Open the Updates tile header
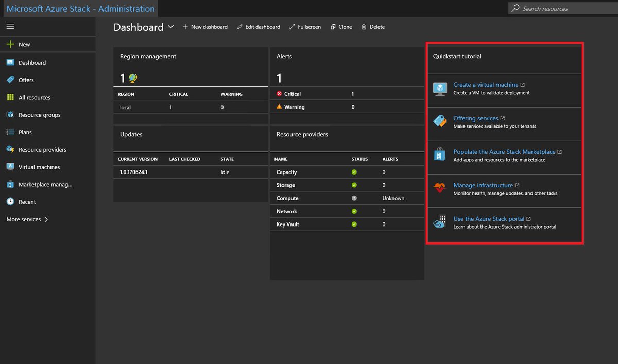The height and width of the screenshot is (364, 618). [131, 134]
